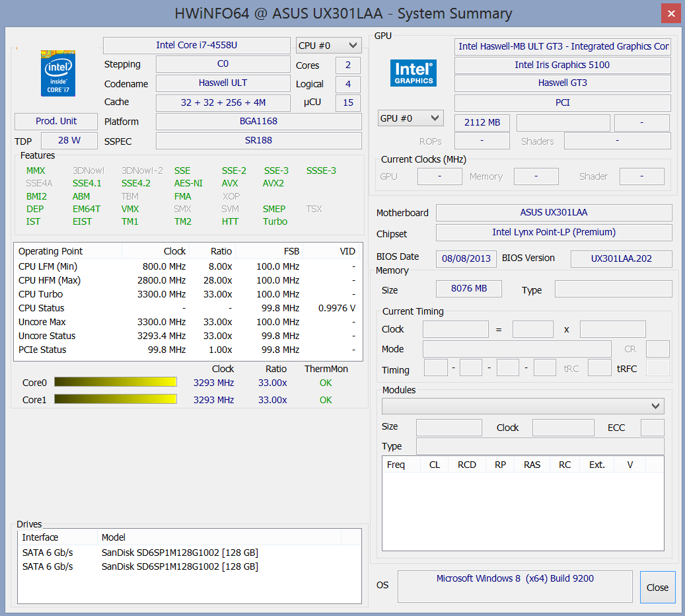
Task: Click the Turbo feature label
Action: coord(275,221)
